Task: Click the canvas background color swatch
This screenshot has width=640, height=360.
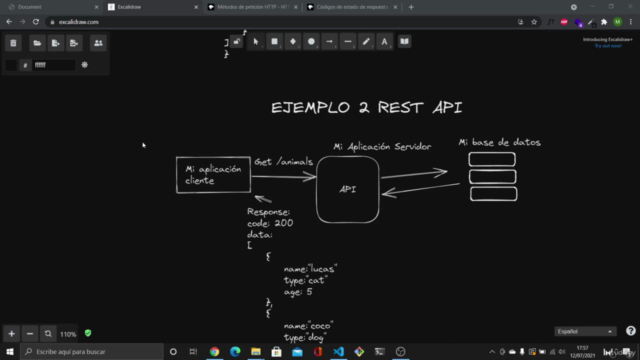Action: click(x=11, y=65)
